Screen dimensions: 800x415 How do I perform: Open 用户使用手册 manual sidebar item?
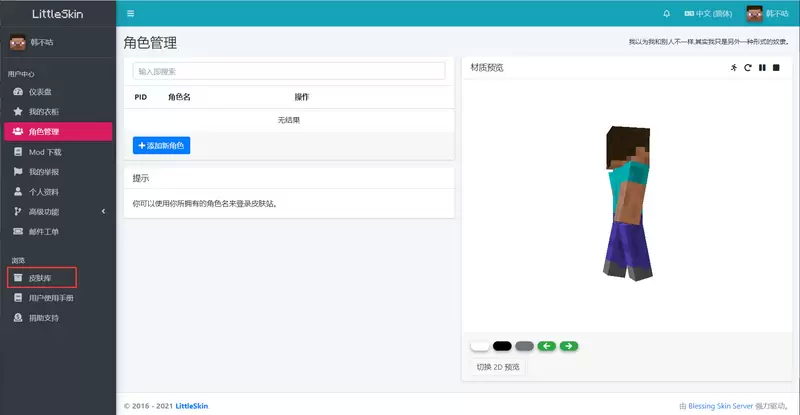(x=58, y=298)
